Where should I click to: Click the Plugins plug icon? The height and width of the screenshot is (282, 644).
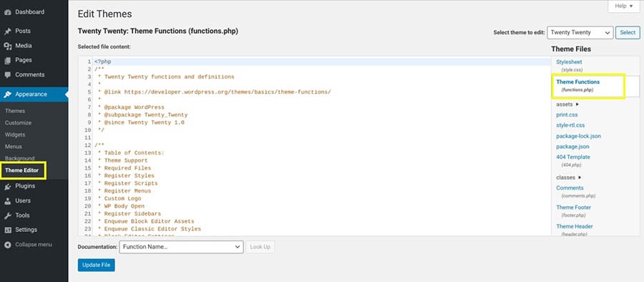click(7, 186)
